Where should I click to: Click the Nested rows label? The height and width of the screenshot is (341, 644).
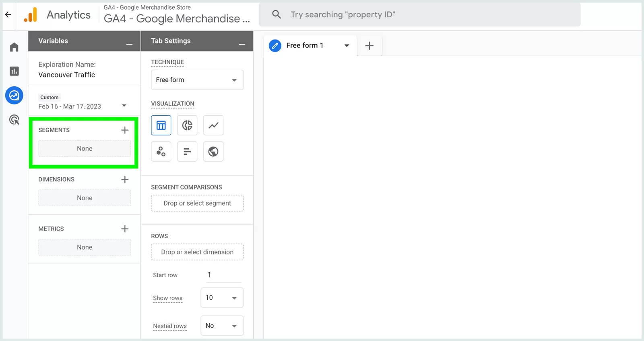pyautogui.click(x=170, y=326)
